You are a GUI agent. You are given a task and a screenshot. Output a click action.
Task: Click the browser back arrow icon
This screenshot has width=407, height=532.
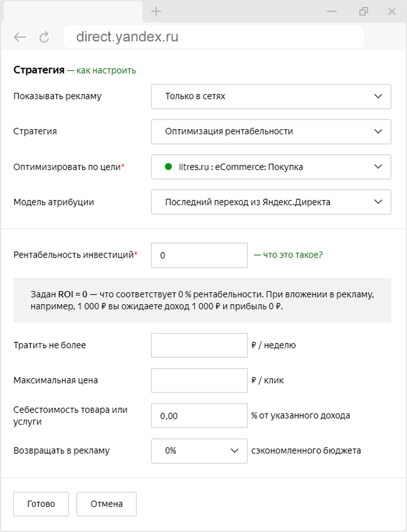[x=20, y=37]
